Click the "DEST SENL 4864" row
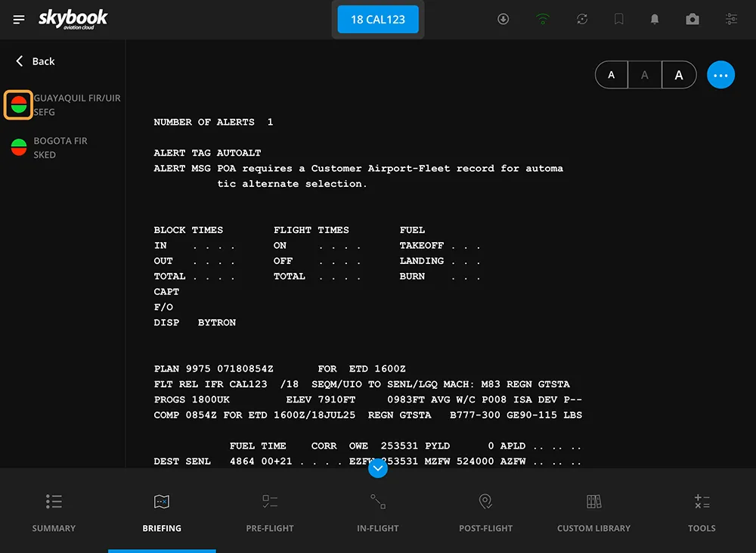 point(368,461)
